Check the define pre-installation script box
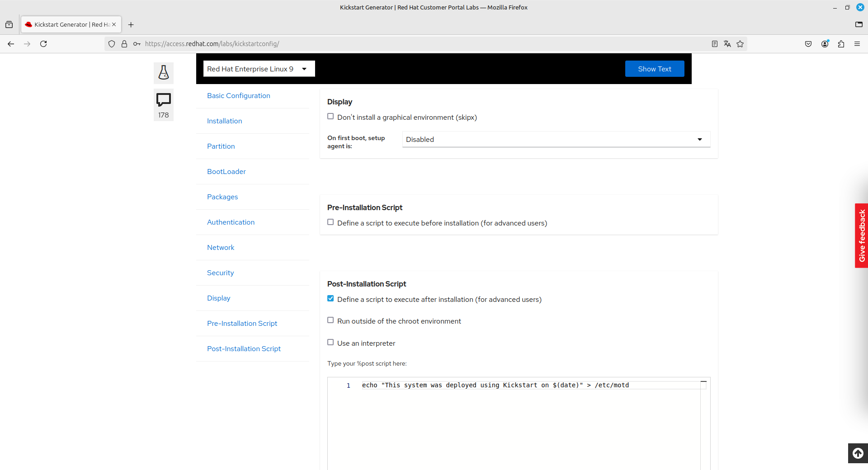The width and height of the screenshot is (868, 470). 330,222
